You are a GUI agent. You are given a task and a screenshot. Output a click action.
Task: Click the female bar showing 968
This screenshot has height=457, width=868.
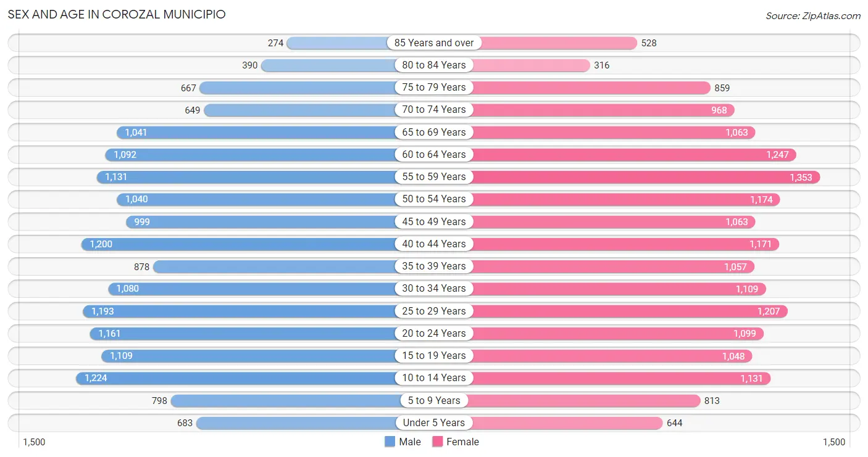click(584, 110)
